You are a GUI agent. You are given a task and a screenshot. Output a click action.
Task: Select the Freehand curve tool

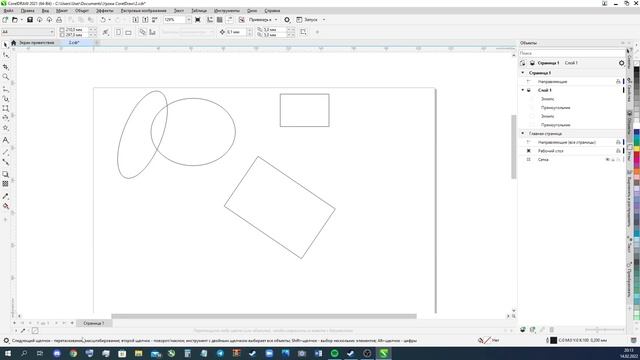tap(5, 88)
